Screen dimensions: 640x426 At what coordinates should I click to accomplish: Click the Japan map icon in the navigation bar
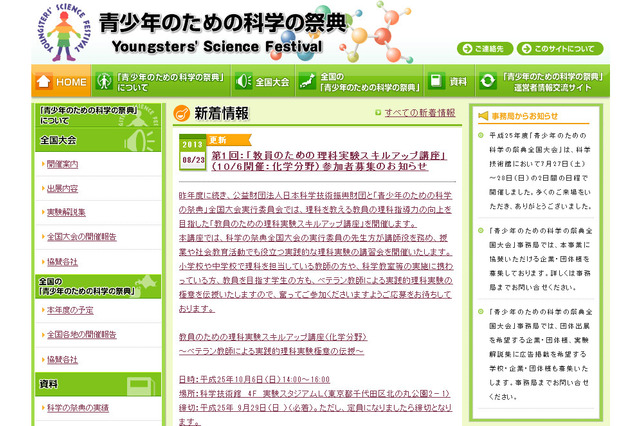click(307, 81)
